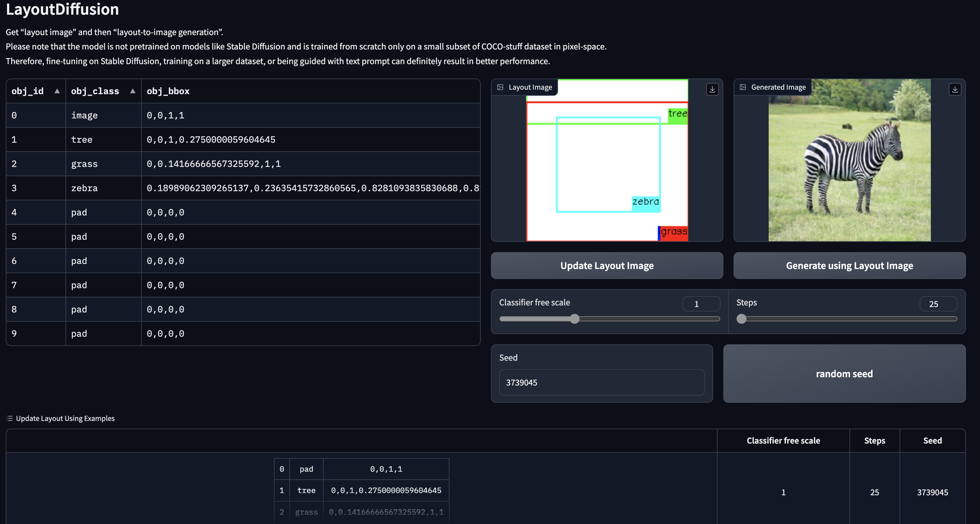Download the Layout Image

pos(712,89)
